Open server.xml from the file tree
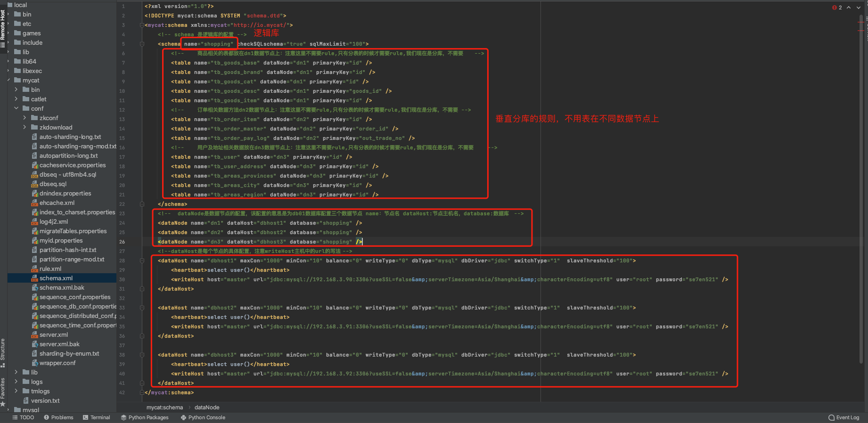Viewport: 868px width, 423px height. [53, 335]
